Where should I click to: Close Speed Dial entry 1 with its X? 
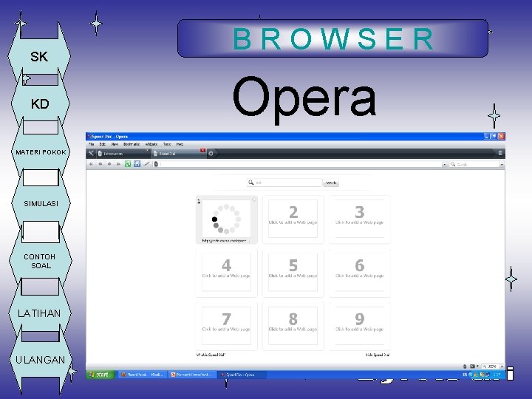(x=254, y=199)
